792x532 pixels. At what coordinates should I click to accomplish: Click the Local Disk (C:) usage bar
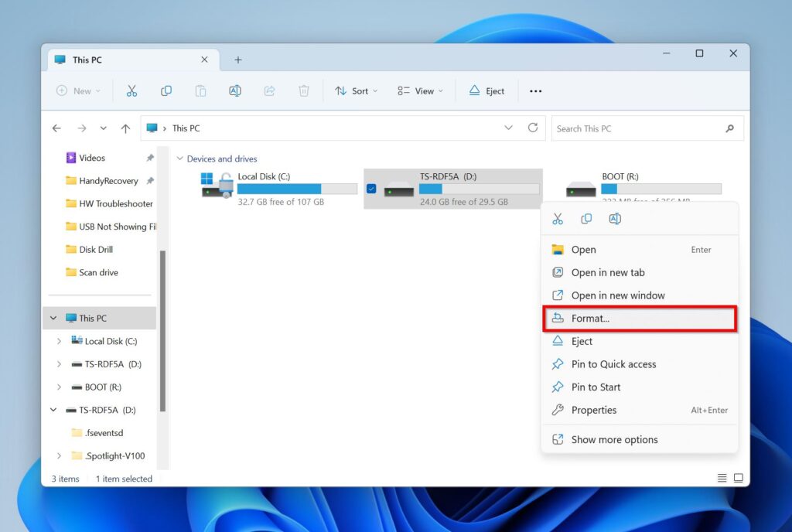coord(297,189)
